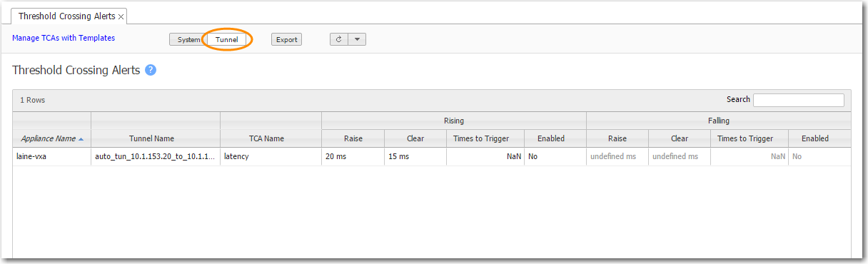The width and height of the screenshot is (868, 264).
Task: Click the rising Enabled No cell
Action: [x=555, y=156]
